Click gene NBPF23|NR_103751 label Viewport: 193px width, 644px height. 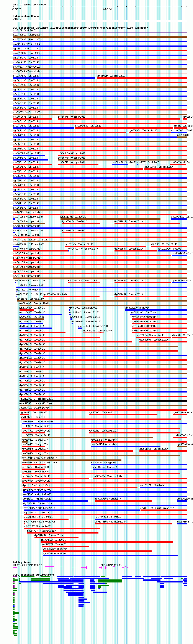111,565
